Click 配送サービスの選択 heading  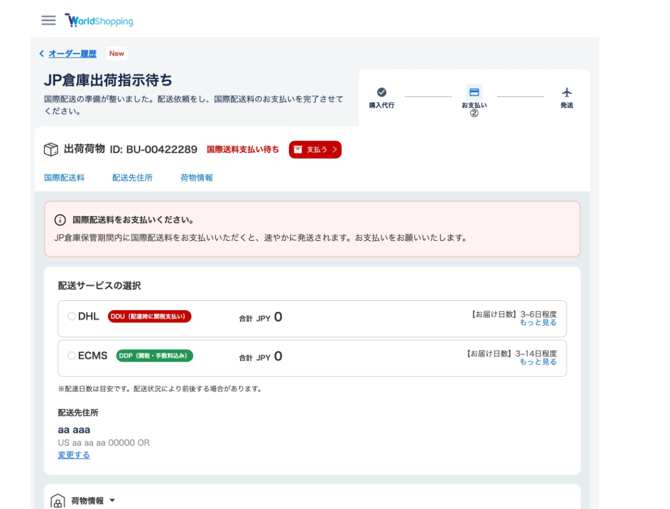(x=100, y=285)
